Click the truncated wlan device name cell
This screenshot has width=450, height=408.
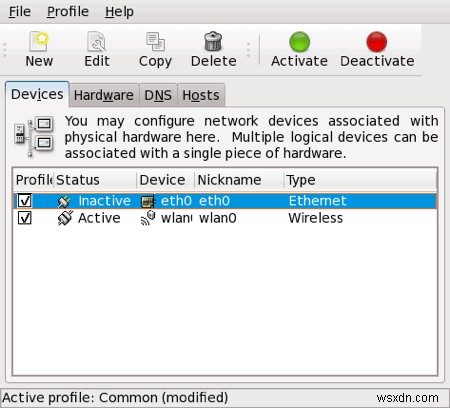click(x=177, y=218)
